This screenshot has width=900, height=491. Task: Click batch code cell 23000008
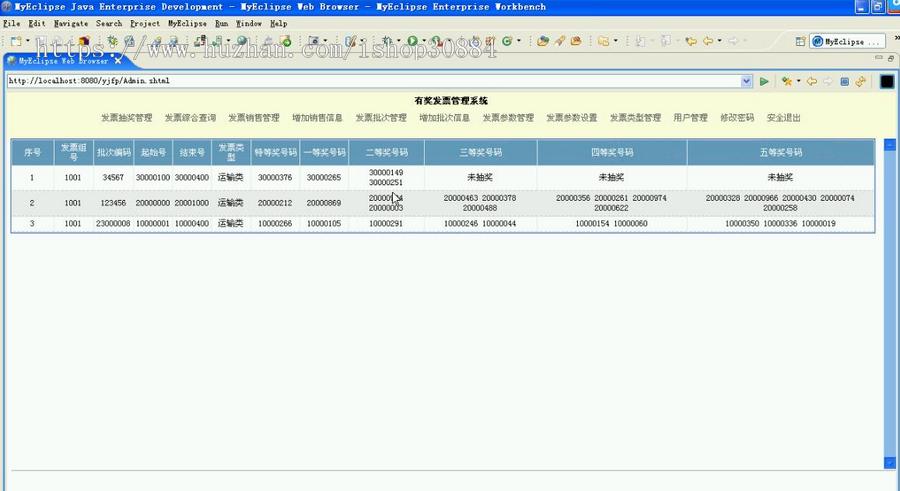click(x=113, y=223)
